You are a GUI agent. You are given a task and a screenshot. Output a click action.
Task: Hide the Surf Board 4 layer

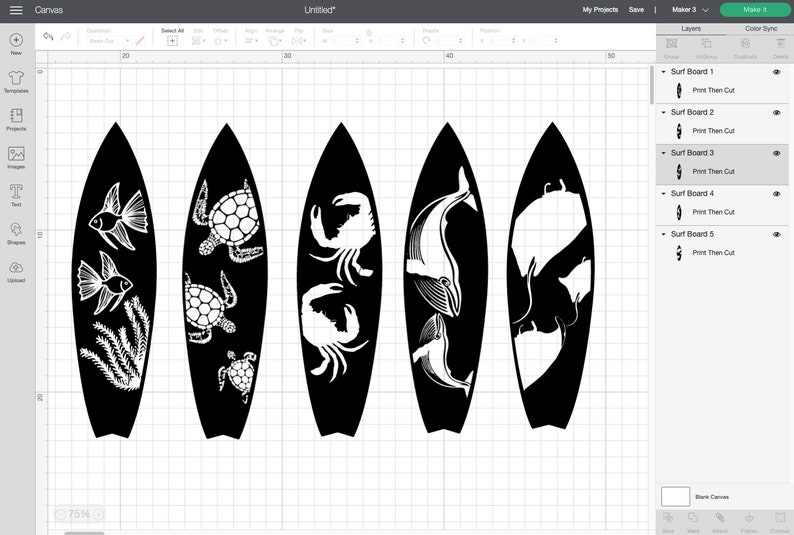click(x=776, y=194)
